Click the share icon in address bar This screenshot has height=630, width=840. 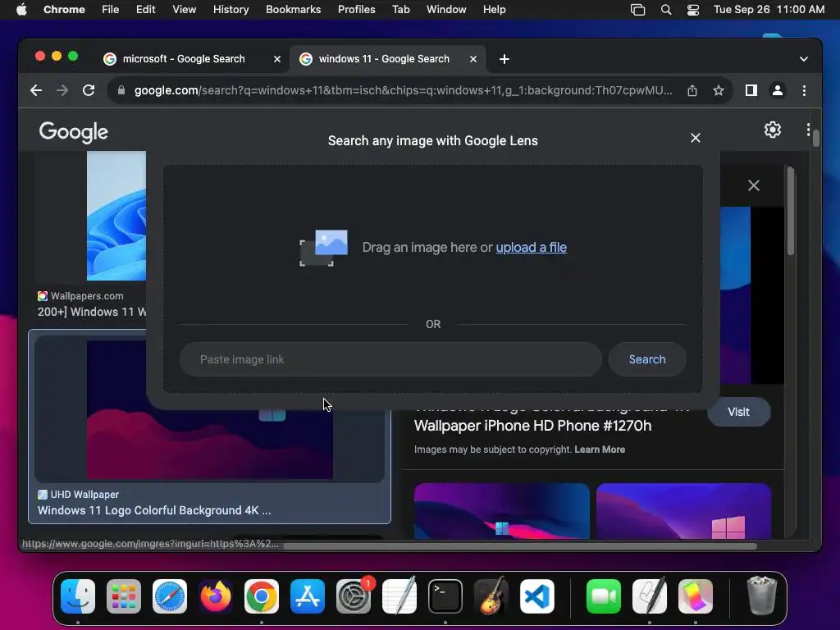692,90
